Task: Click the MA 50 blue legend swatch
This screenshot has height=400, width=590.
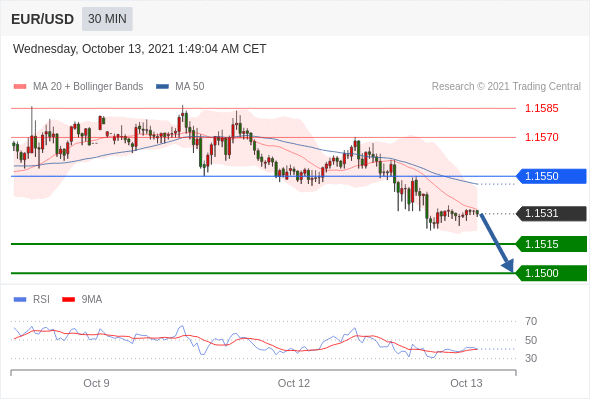Action: click(162, 87)
